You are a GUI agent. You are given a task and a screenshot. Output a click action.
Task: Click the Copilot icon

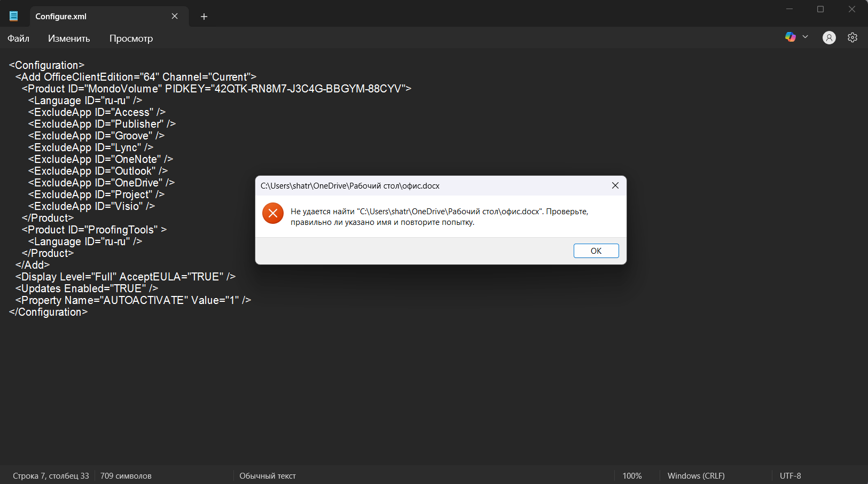point(791,37)
